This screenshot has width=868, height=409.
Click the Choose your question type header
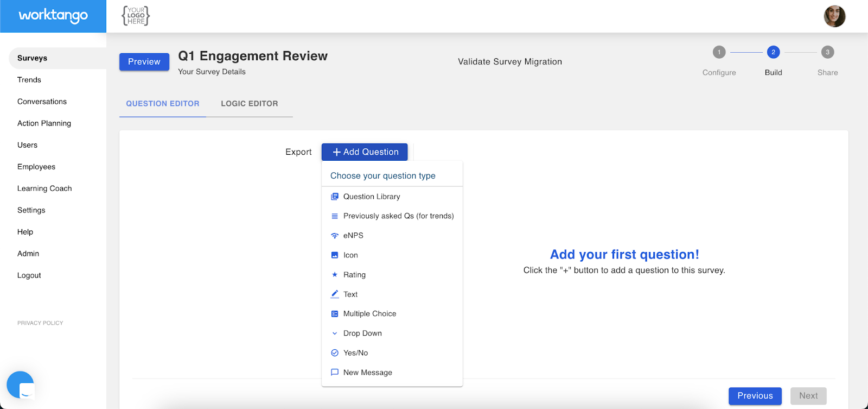383,176
